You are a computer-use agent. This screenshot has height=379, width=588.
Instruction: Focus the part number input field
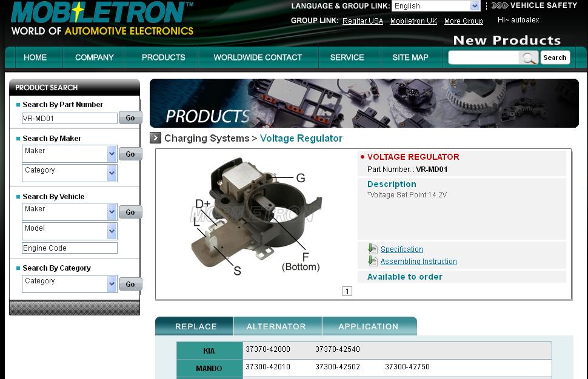70,118
